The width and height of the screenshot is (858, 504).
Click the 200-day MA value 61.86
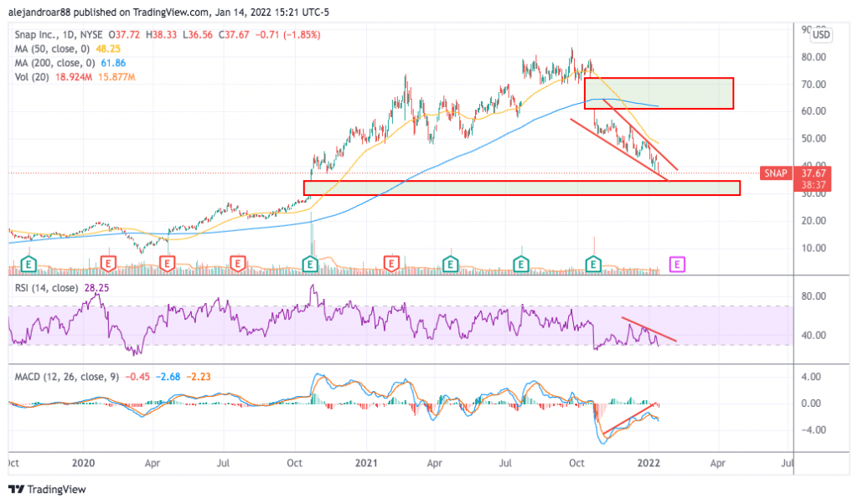(x=113, y=63)
